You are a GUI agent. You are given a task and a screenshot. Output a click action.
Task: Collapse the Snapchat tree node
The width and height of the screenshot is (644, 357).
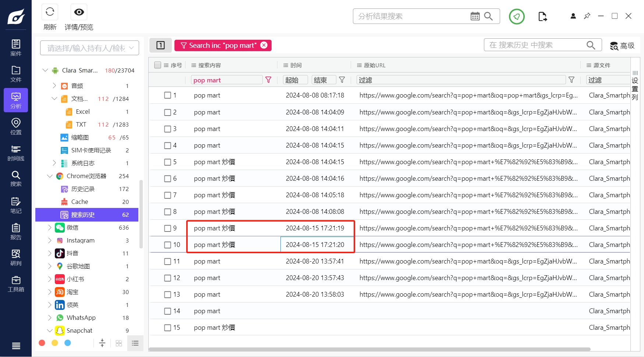[x=50, y=331]
